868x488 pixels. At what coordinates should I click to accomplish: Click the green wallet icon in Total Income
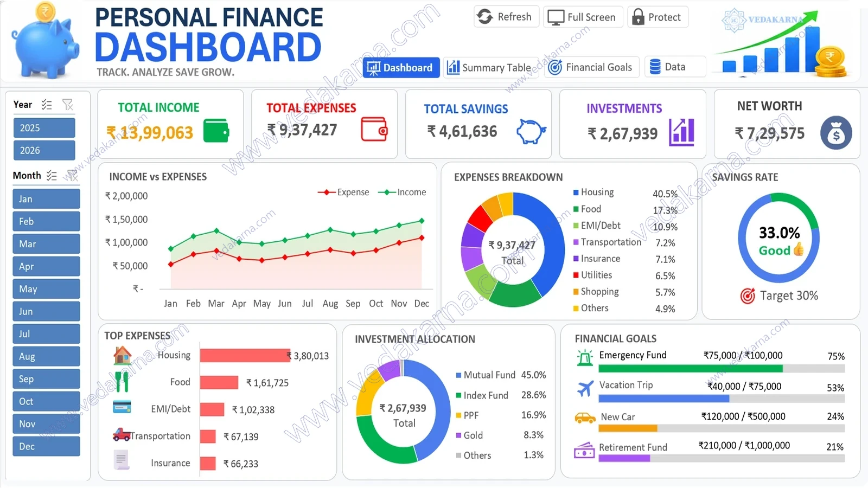[216, 131]
